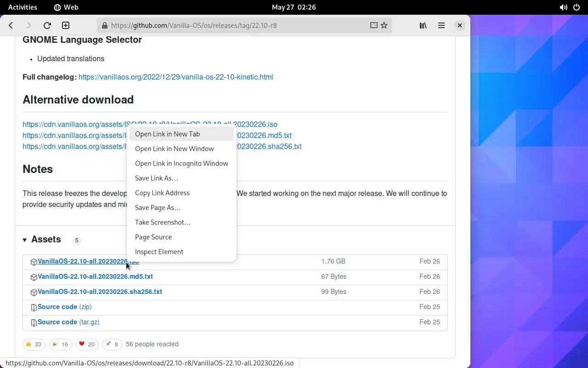Choose Open Link in Incognito Window

pos(181,163)
